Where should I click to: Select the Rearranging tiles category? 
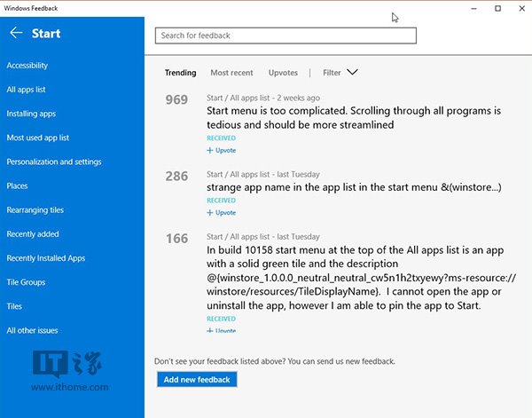[35, 210]
